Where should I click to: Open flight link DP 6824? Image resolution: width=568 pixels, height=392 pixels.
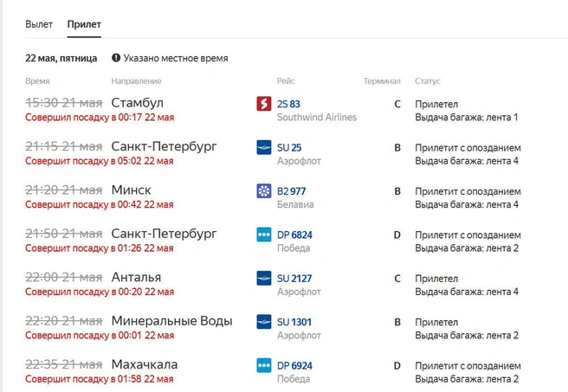click(294, 235)
